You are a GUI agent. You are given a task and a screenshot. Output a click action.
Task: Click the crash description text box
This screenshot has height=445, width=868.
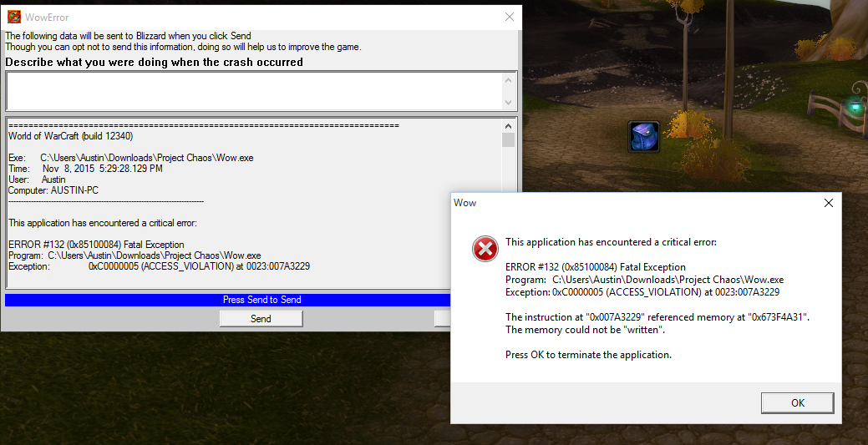253,91
